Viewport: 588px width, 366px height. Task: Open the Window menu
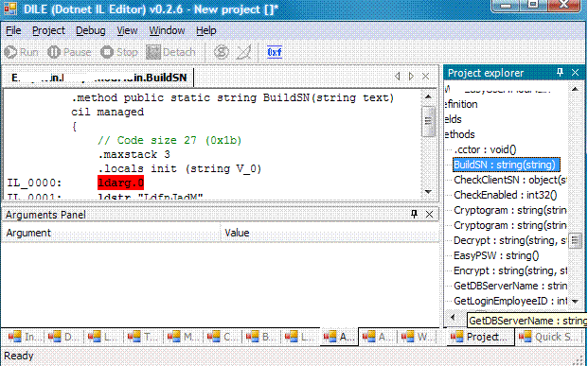click(167, 30)
